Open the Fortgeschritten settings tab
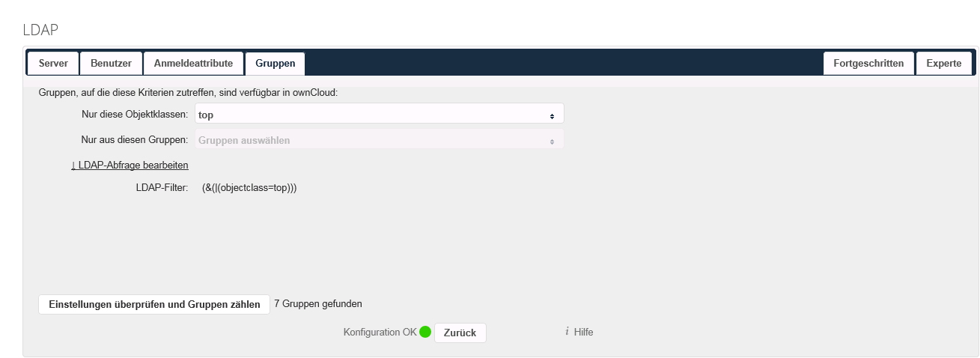This screenshot has height=358, width=980. 868,64
